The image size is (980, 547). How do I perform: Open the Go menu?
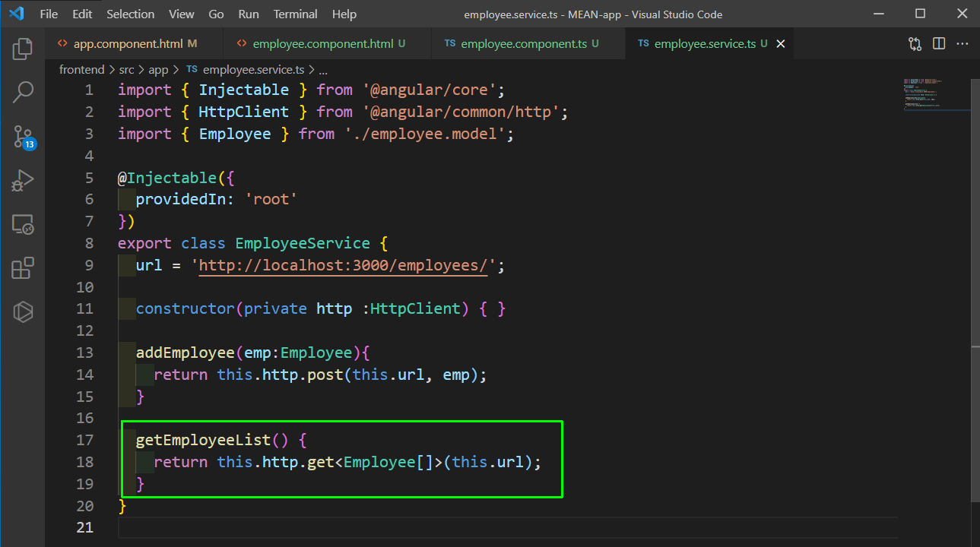216,14
